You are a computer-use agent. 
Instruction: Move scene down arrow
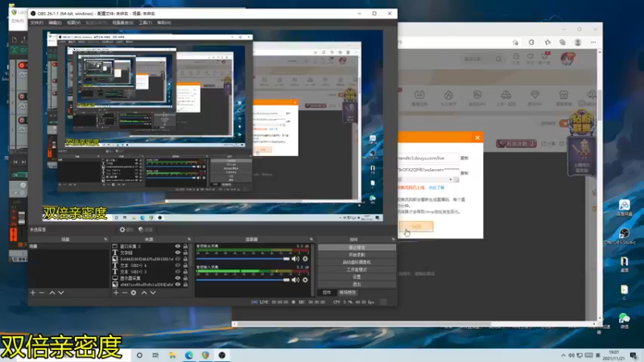61,293
